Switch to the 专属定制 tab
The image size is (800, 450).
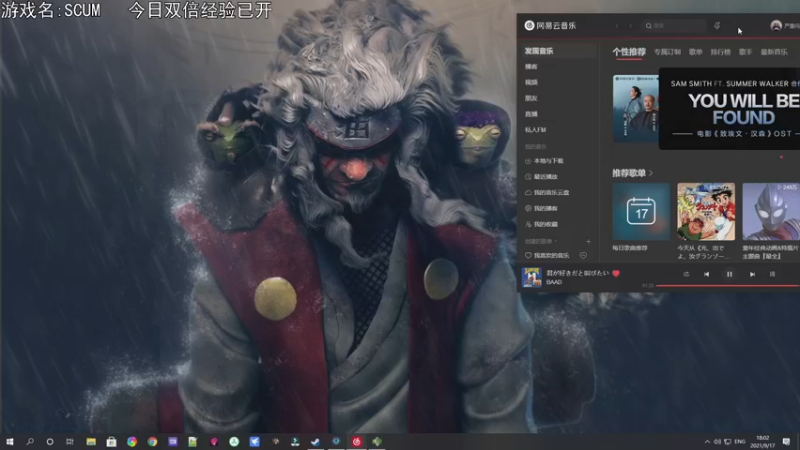point(667,52)
